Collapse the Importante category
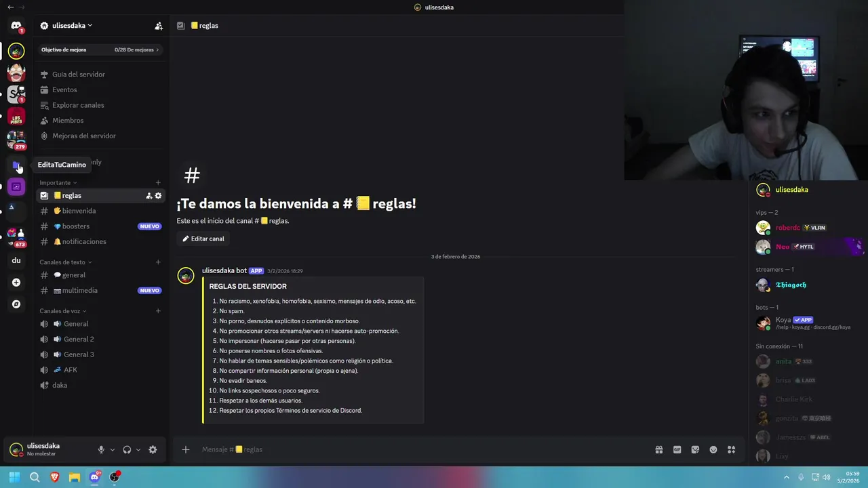This screenshot has height=488, width=868. [58, 183]
